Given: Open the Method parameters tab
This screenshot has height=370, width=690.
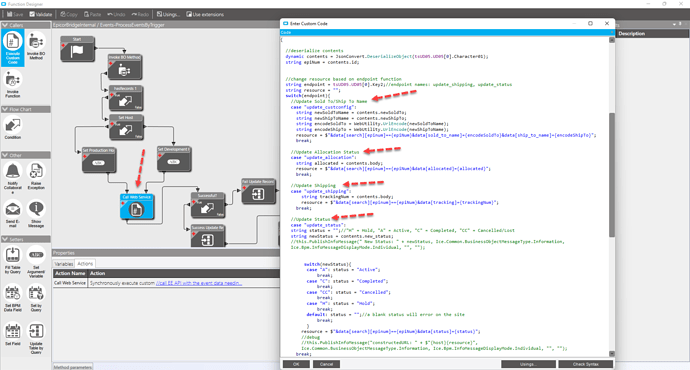Looking at the screenshot, I should coord(73,367).
